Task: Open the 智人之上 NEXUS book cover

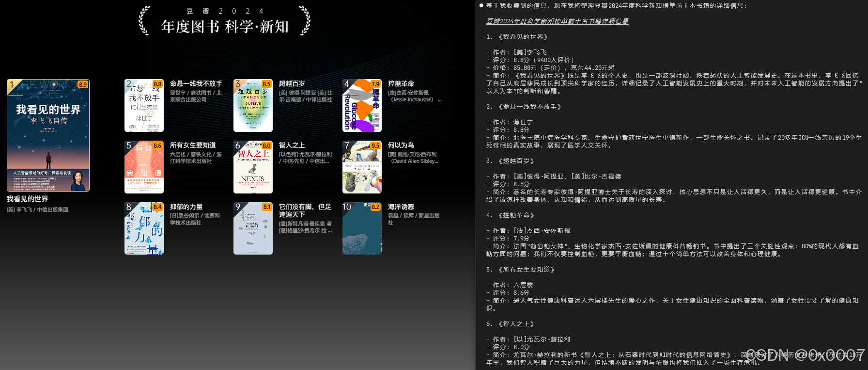Action: point(253,167)
